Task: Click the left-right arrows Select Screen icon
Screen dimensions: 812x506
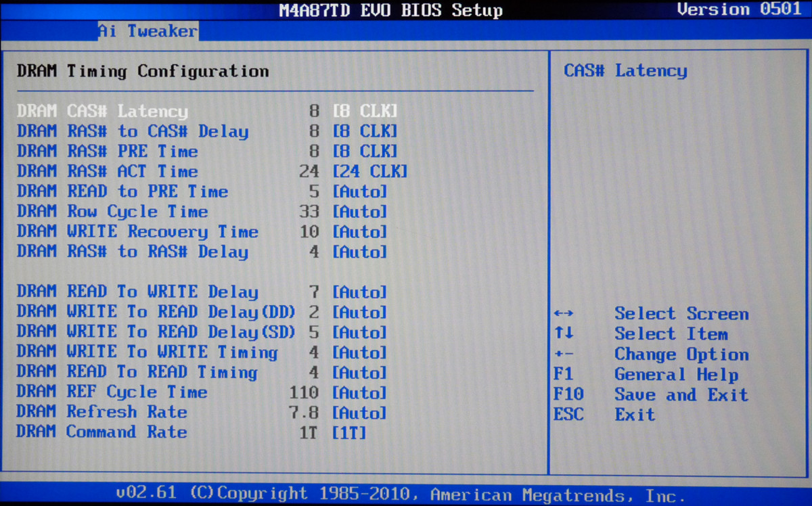Action: (563, 314)
